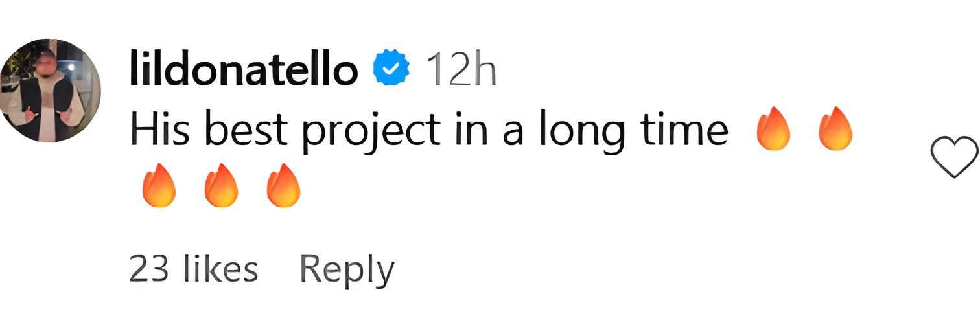Click the rightmost fire emoji on the second row
The image size is (980, 329).
point(284,186)
